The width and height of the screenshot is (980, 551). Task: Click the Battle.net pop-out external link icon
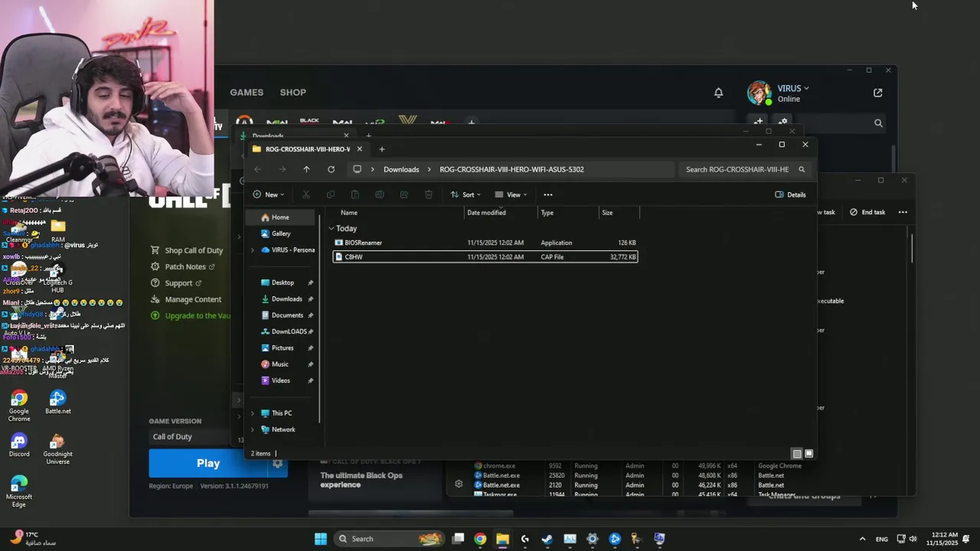(877, 93)
